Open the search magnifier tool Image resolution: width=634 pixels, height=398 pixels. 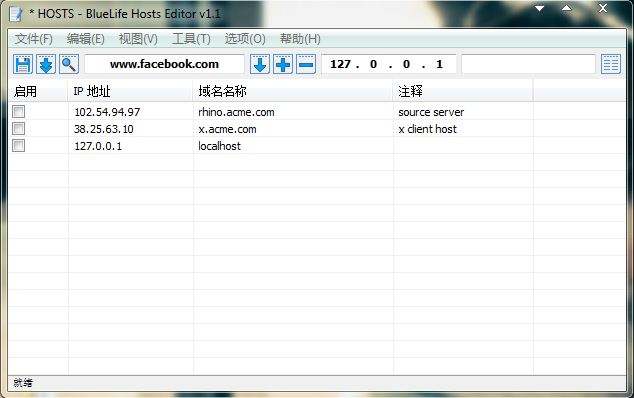coord(69,64)
